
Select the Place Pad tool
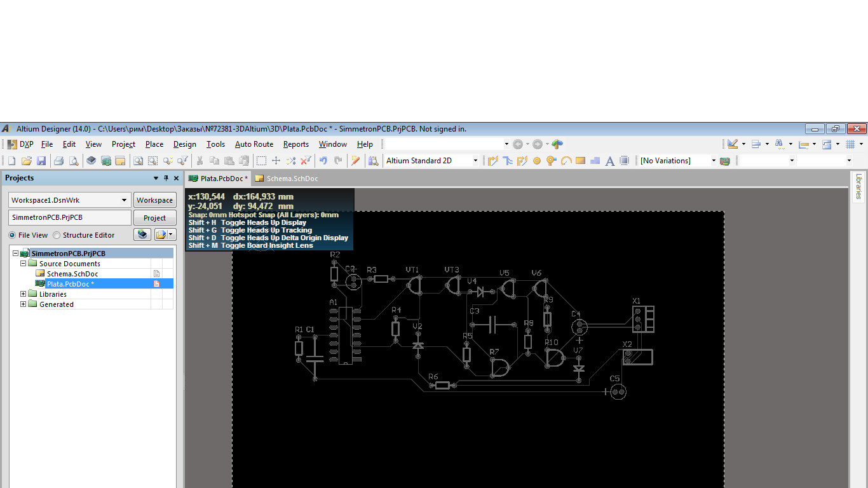point(536,161)
